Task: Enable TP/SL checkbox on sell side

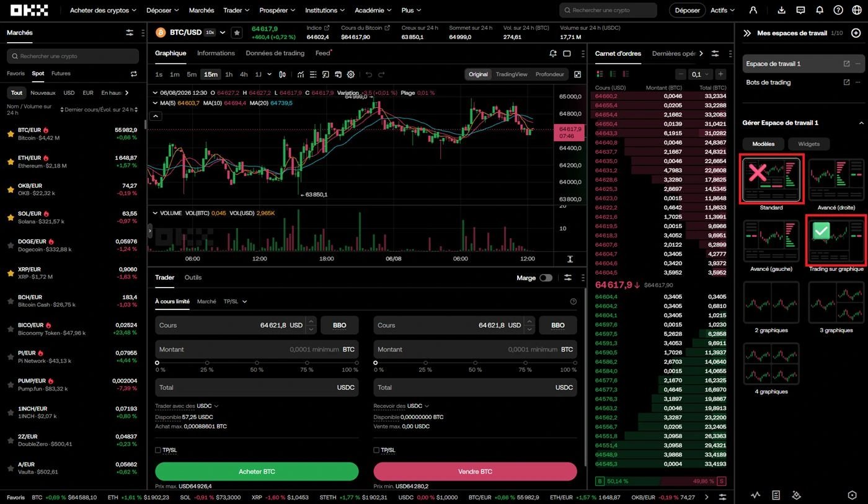Action: (x=376, y=450)
